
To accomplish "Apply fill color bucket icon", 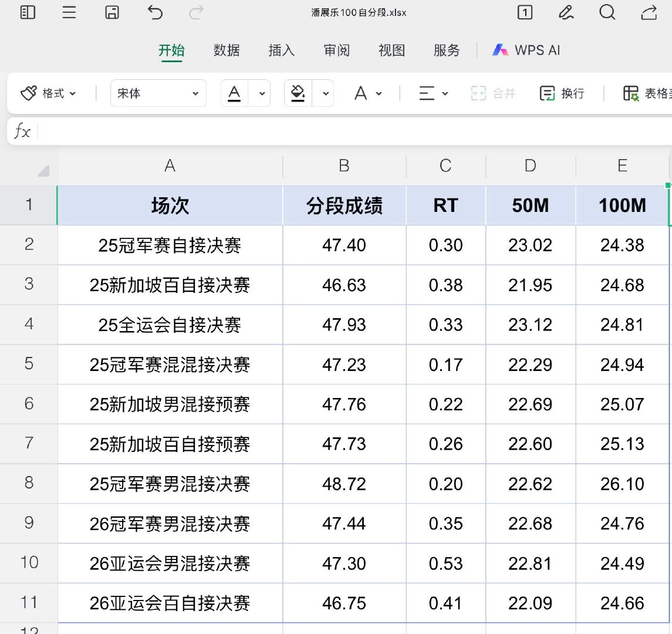I will coord(298,93).
